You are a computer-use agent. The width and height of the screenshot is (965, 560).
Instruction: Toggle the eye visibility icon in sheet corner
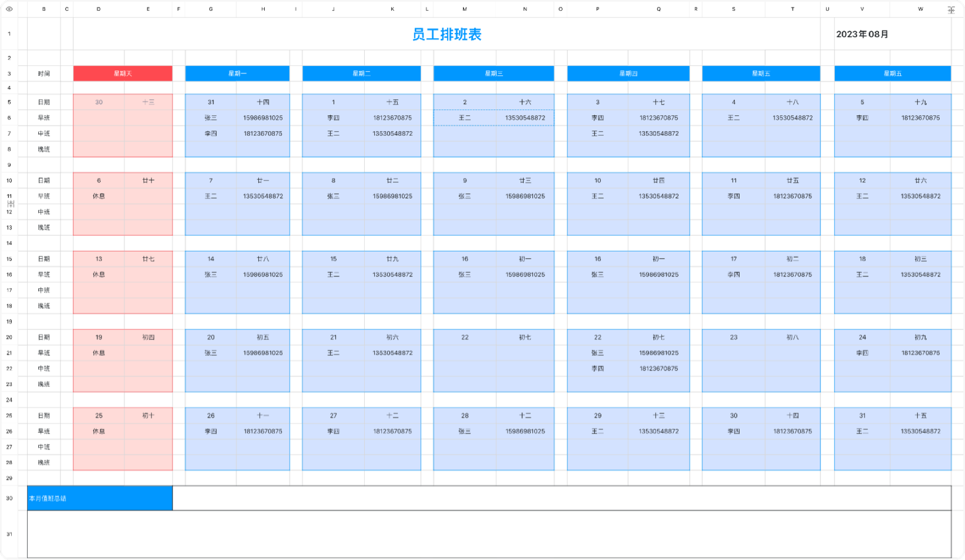coord(9,9)
